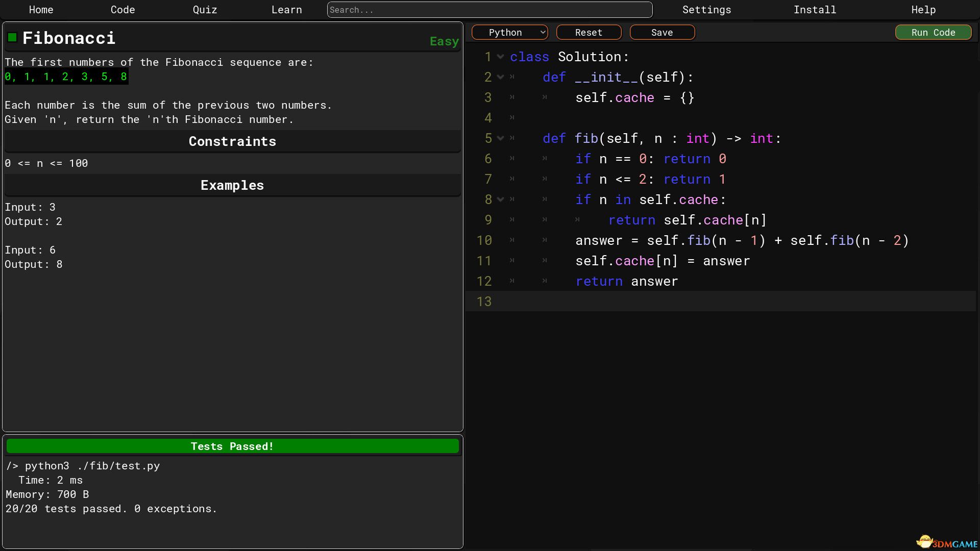The height and width of the screenshot is (551, 980).
Task: Open Settings from the top bar
Action: 706,10
